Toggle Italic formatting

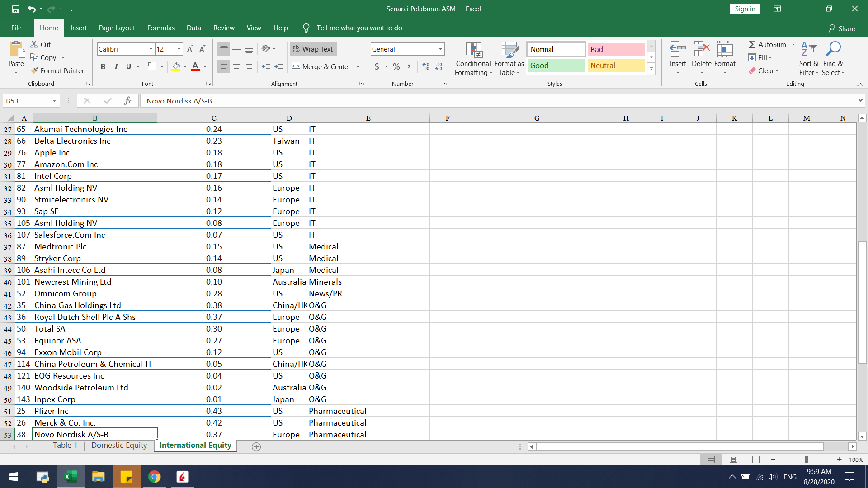tap(116, 66)
